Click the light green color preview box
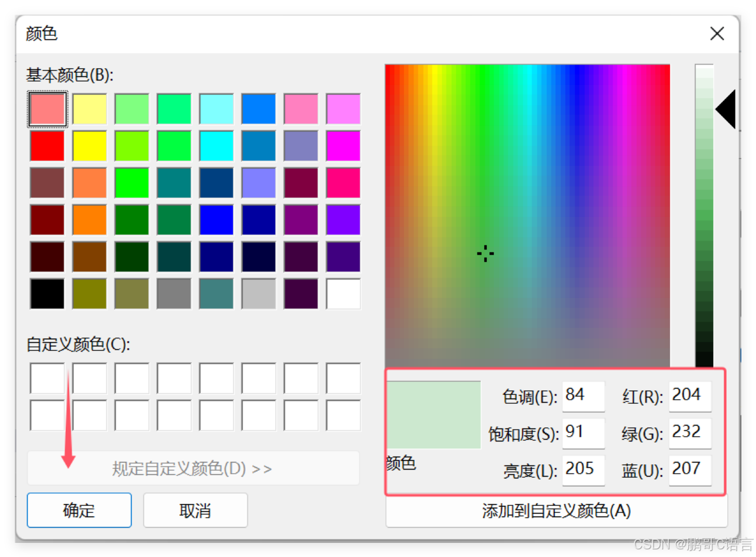This screenshot has width=756, height=557. pos(434,415)
